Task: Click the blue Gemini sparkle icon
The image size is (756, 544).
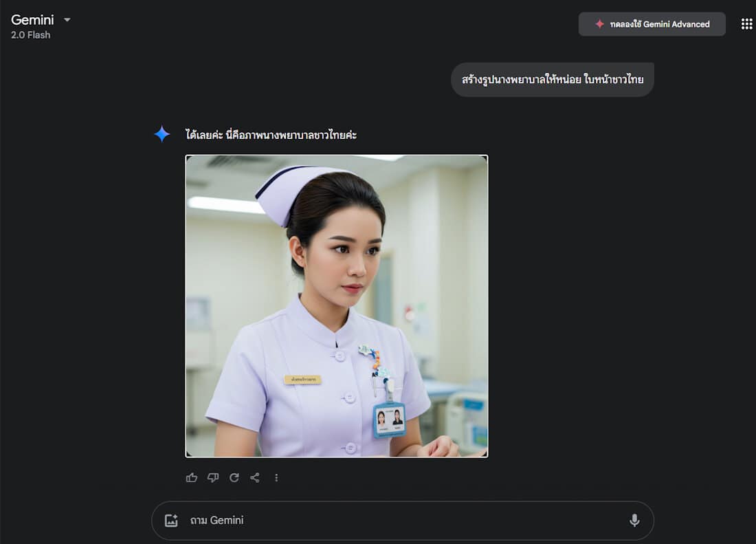Action: tap(162, 134)
